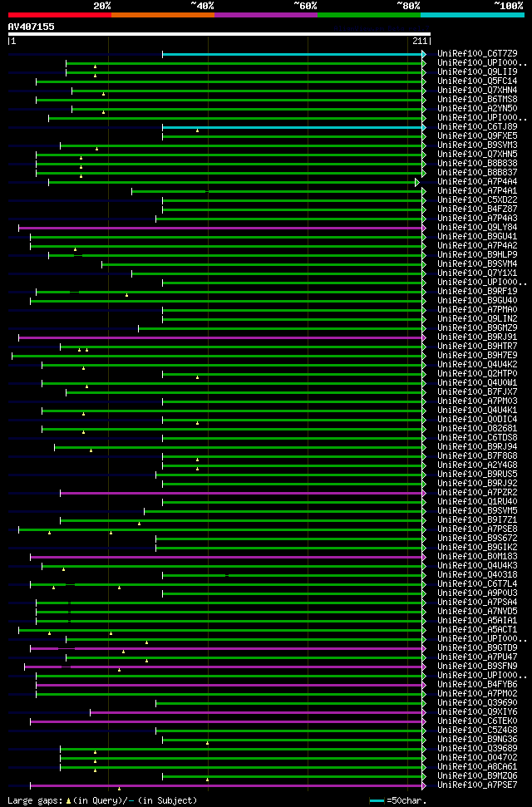Select hit label UniRef100_B9RF19
The width and height of the screenshot is (532, 807).
pos(477,292)
